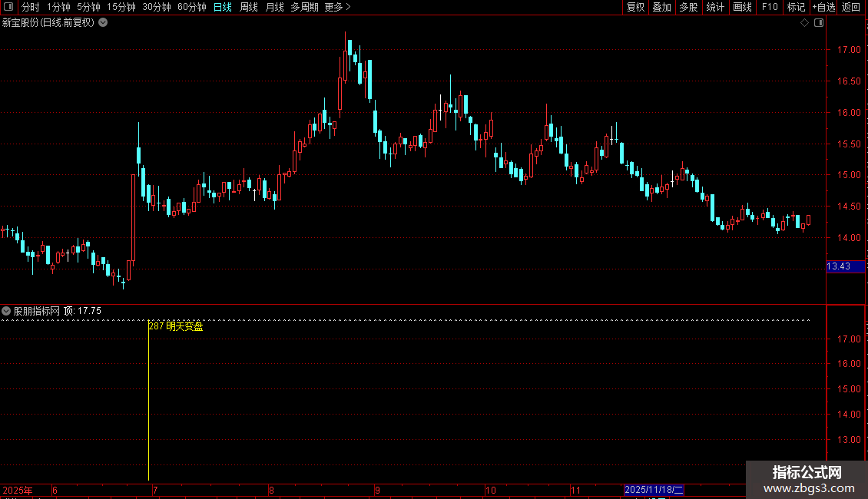Select the 1分钟 period
This screenshot has height=499, width=868.
click(58, 7)
